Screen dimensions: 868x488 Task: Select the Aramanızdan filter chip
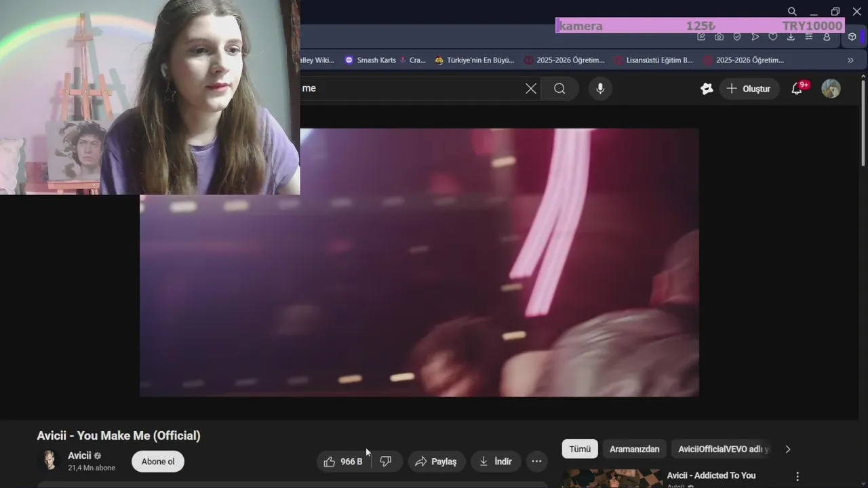click(x=634, y=449)
